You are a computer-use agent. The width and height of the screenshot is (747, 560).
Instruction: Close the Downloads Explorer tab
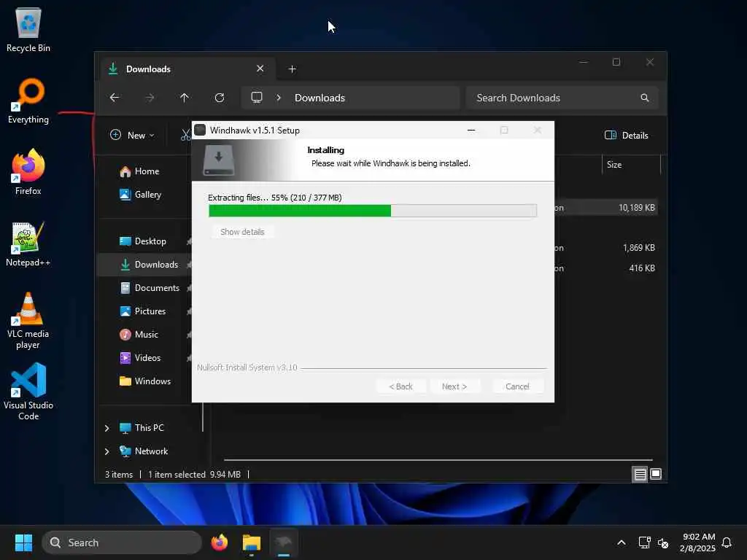pyautogui.click(x=260, y=69)
